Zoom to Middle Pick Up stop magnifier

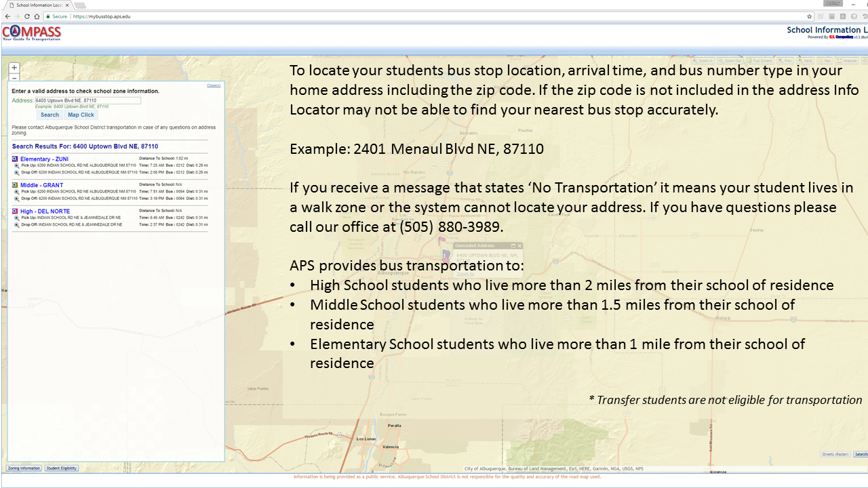tap(16, 192)
